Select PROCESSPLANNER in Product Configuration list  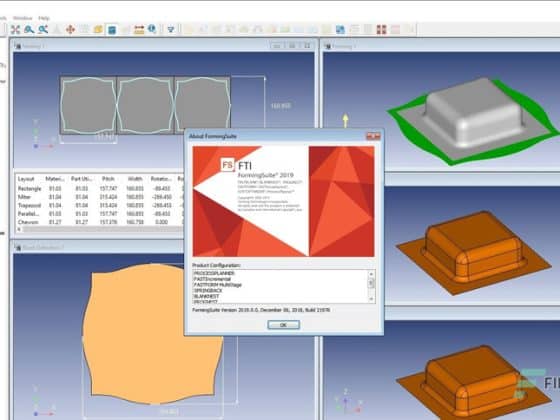(214, 273)
